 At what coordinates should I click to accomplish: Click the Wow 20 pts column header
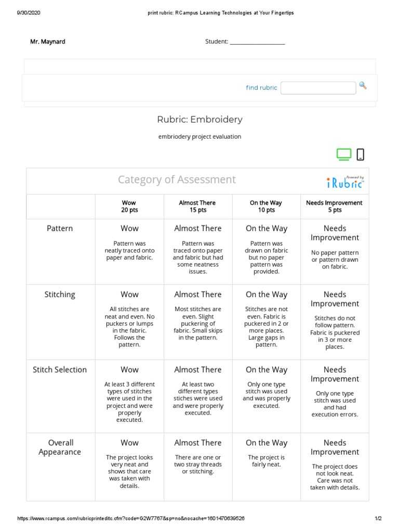129,206
